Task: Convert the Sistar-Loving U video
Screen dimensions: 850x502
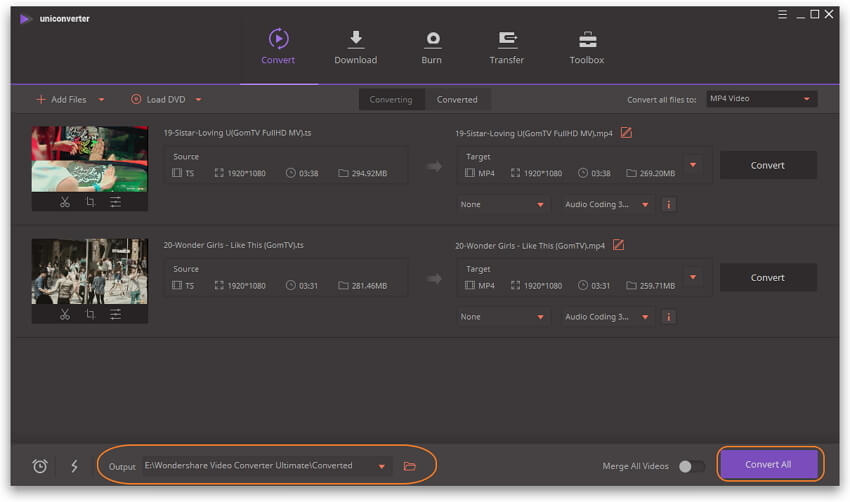Action: 768,165
